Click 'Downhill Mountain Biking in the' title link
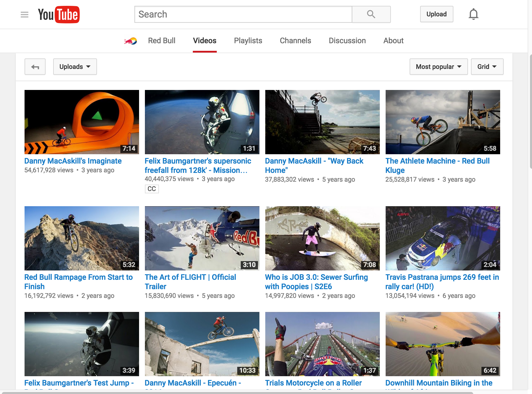532x394 pixels. tap(439, 383)
